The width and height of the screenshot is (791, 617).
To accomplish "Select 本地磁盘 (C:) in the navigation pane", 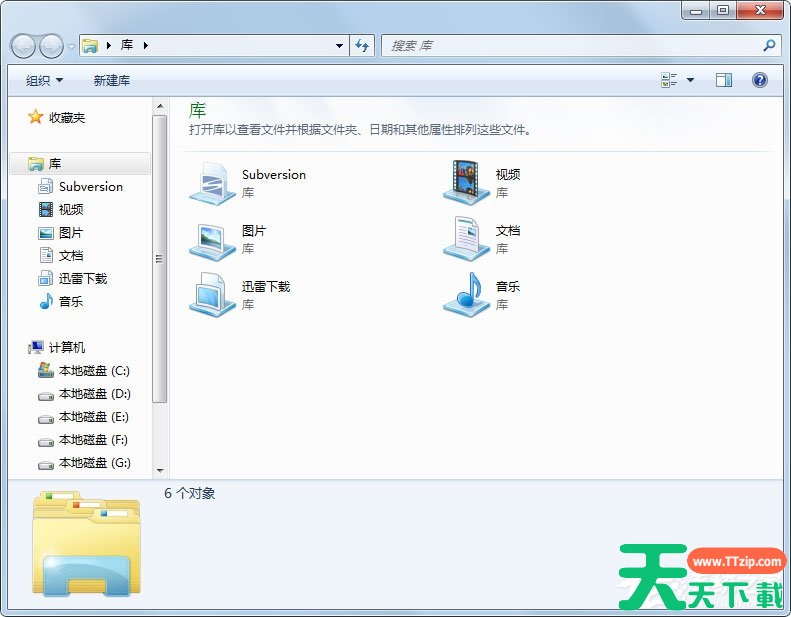I will tap(94, 371).
